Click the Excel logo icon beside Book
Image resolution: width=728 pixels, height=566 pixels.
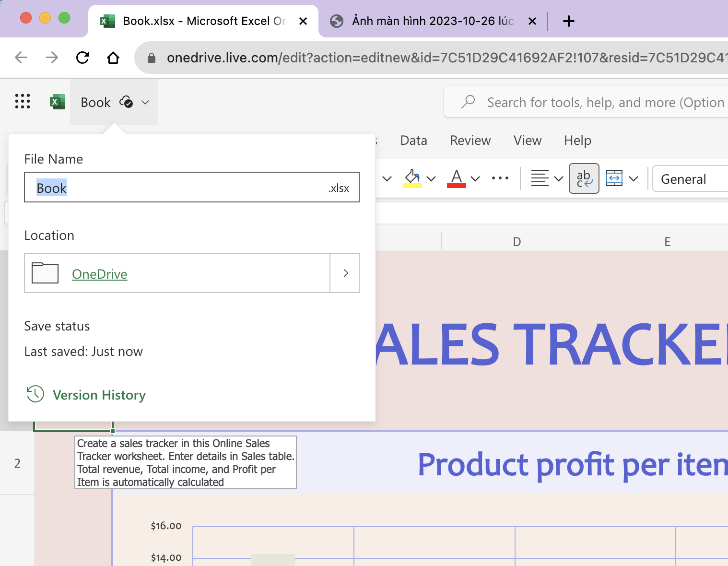click(x=58, y=102)
